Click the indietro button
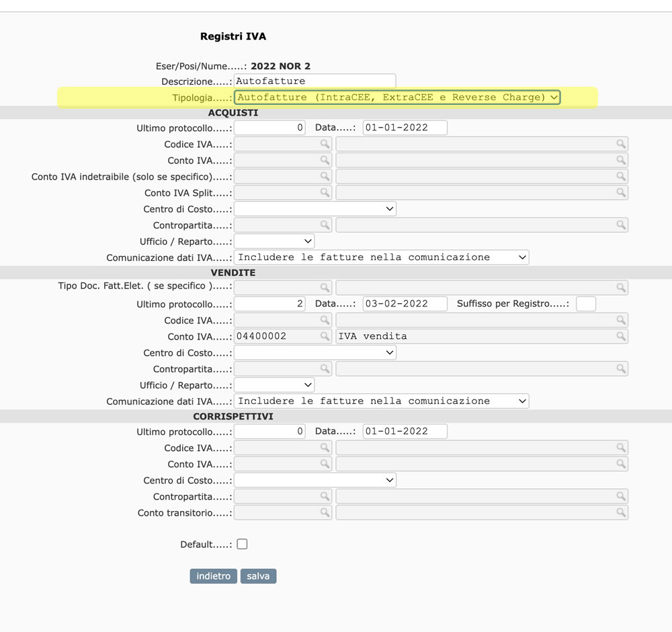The width and height of the screenshot is (672, 632). click(214, 576)
